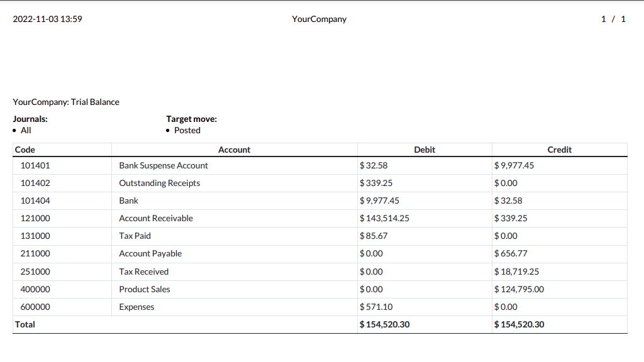Click the total debit amount in Total row

[384, 324]
